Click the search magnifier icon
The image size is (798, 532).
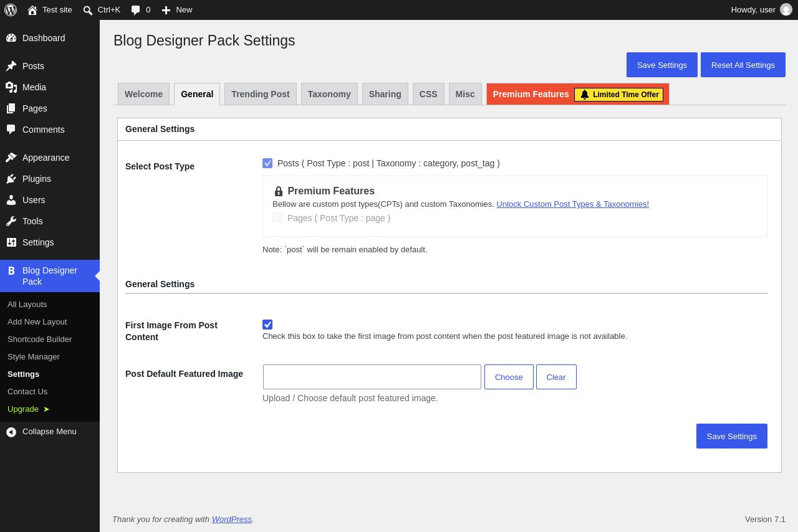click(x=88, y=10)
